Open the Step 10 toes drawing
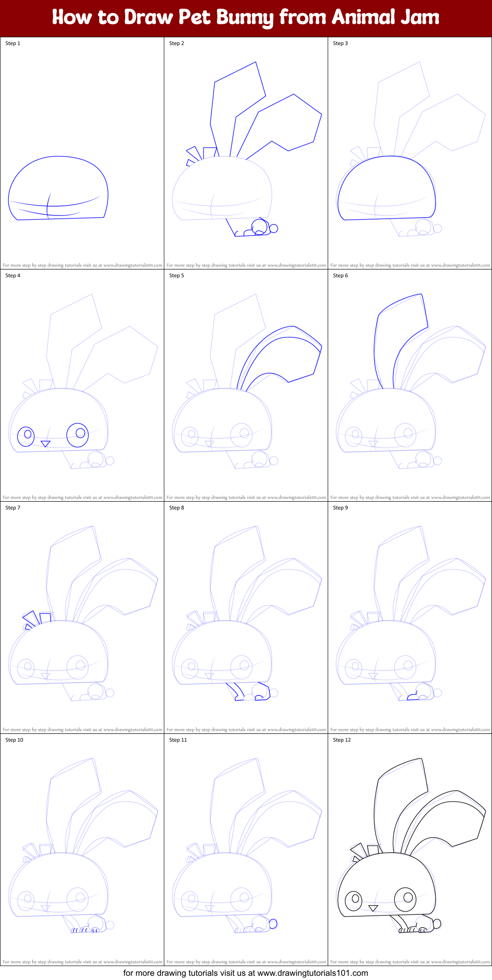 click(x=85, y=930)
